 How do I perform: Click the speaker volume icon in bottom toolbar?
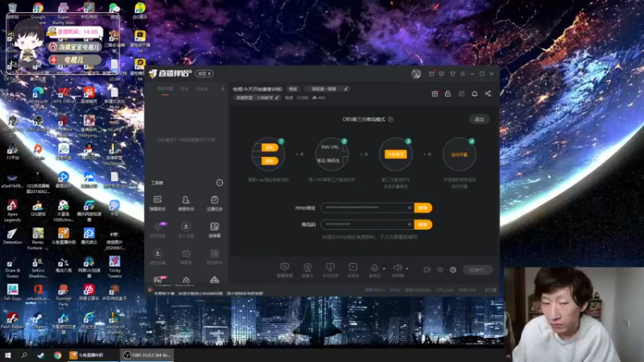click(x=397, y=268)
